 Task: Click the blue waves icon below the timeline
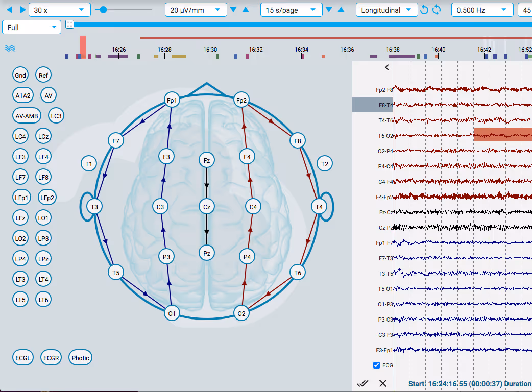coord(10,48)
